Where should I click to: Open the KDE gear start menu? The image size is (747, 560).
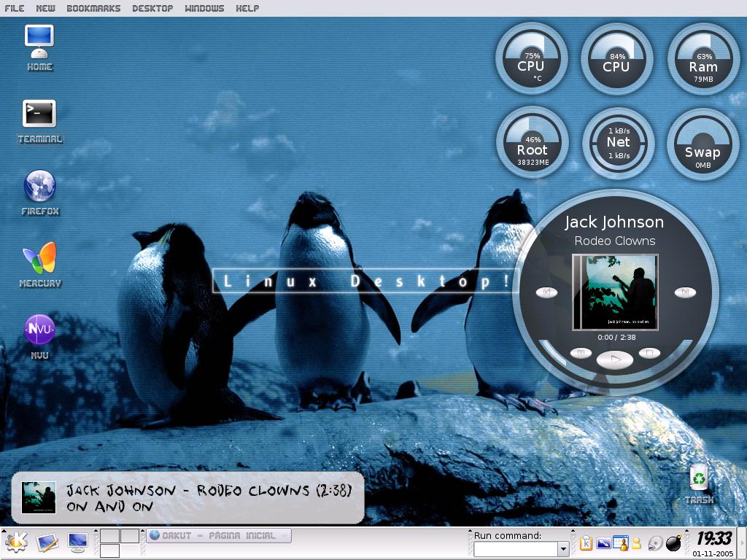click(16, 542)
